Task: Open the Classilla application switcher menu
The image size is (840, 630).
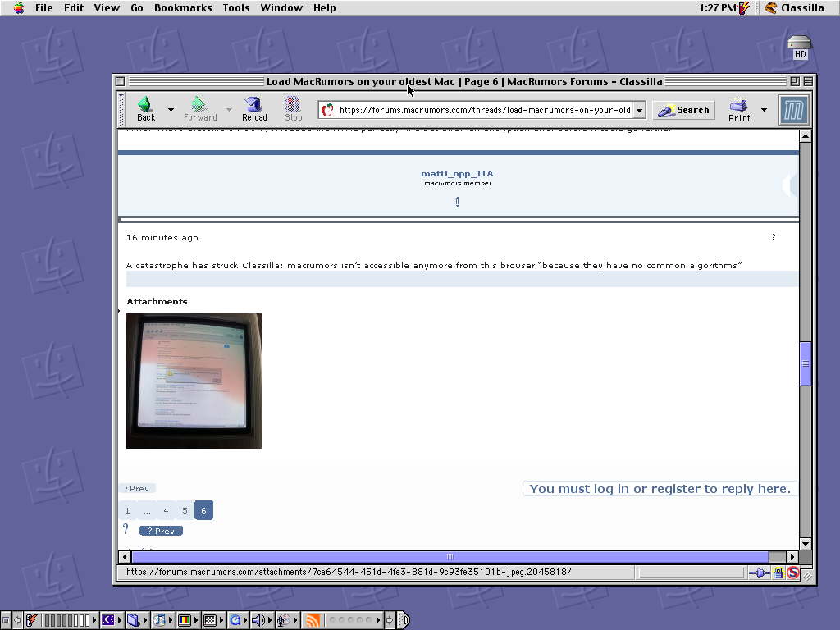Action: pyautogui.click(x=794, y=8)
